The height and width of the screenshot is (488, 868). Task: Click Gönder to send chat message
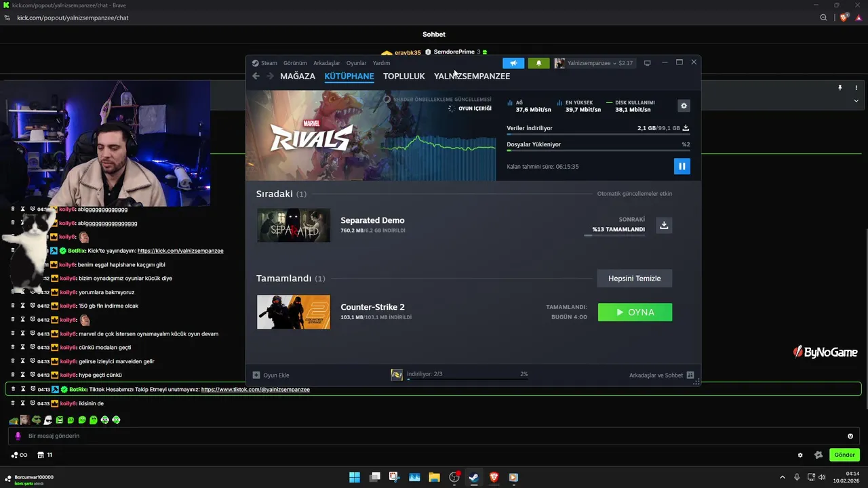pos(844,455)
